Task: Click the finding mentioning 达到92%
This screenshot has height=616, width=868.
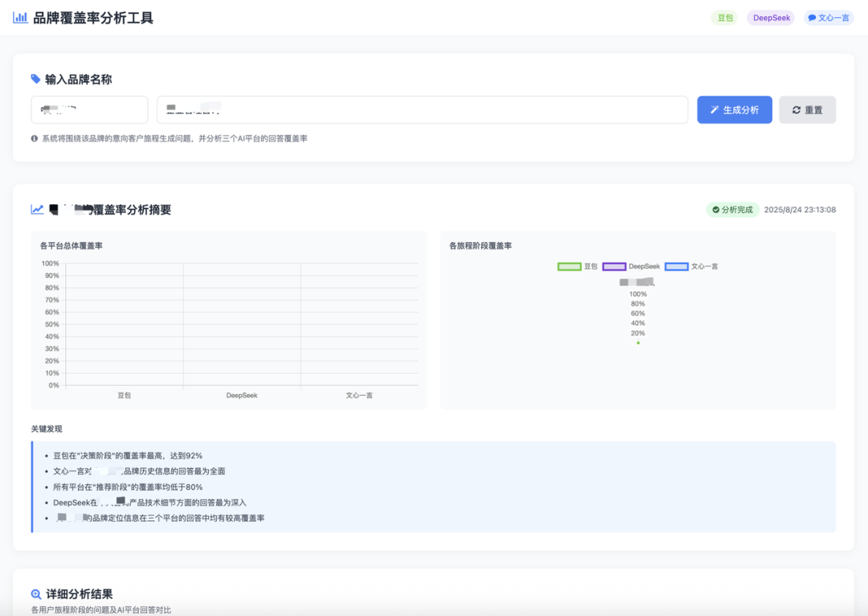Action: point(128,455)
